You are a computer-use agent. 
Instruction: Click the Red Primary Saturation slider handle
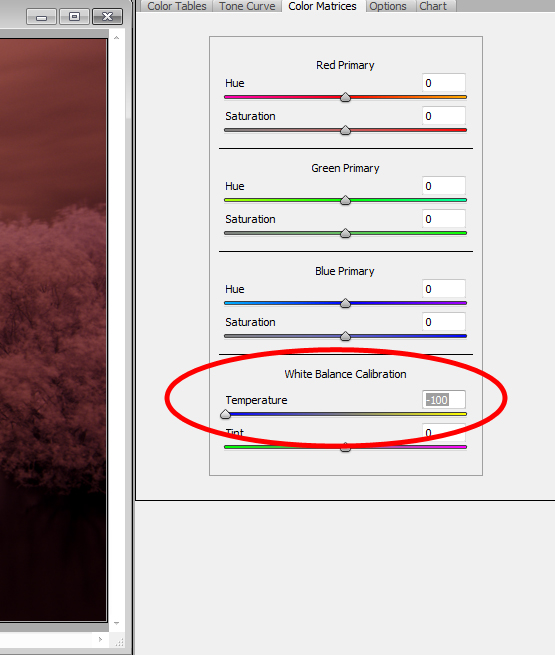coord(345,130)
